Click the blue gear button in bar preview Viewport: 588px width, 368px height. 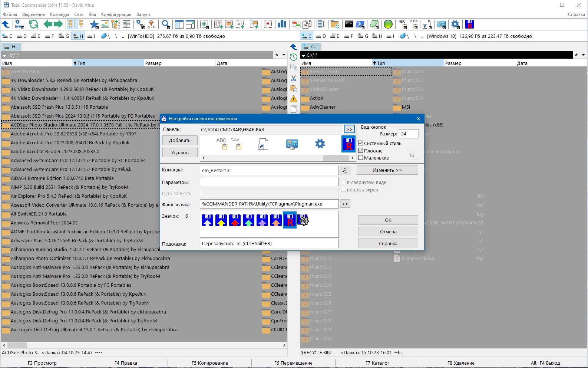[x=320, y=144]
